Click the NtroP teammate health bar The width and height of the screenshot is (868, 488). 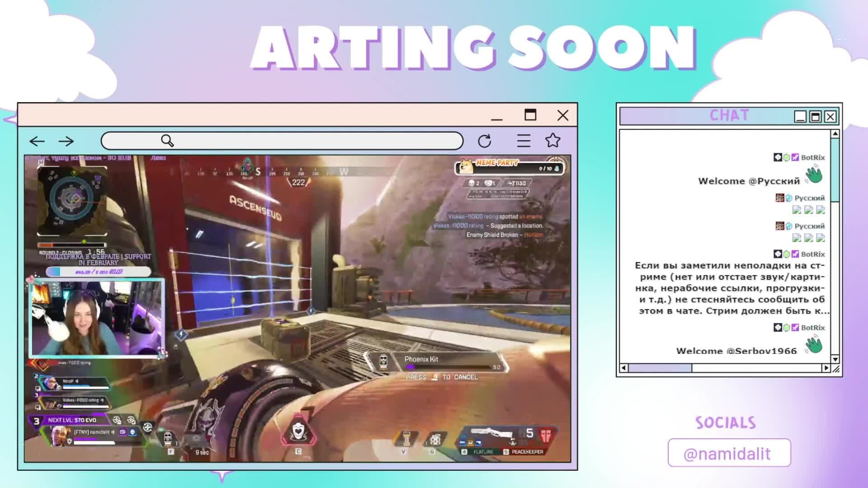(85, 387)
